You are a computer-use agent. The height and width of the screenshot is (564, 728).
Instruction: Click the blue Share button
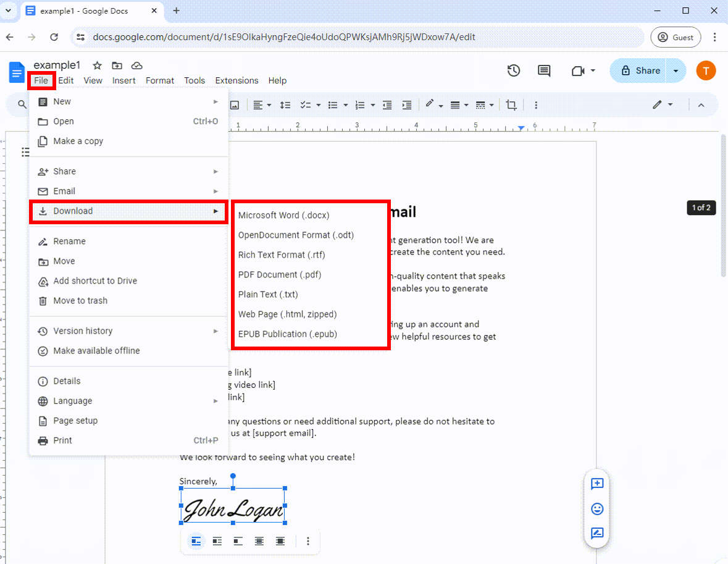coord(638,70)
